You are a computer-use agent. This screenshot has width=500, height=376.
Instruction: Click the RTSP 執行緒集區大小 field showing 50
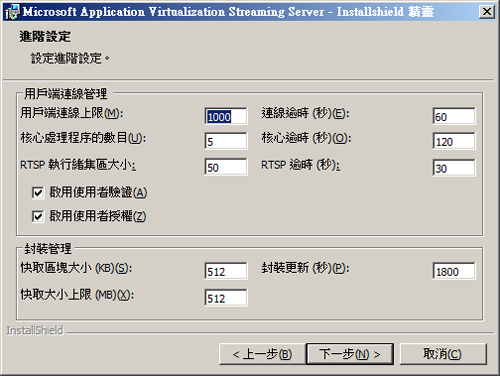[226, 167]
